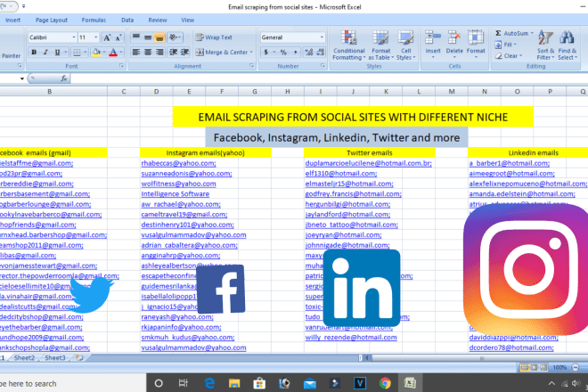Apply Comma Style format
The width and height of the screenshot is (588, 392).
tap(295, 53)
